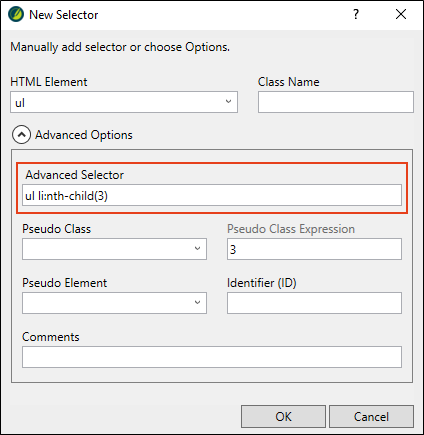Image resolution: width=424 pixels, height=435 pixels.
Task: Click the New Selector title bar text
Action: tap(64, 15)
